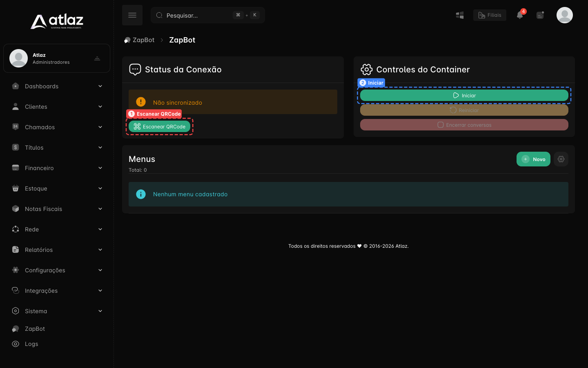Expand the Notas Fiscais chevron
Screen dimensions: 588x368
(100, 209)
